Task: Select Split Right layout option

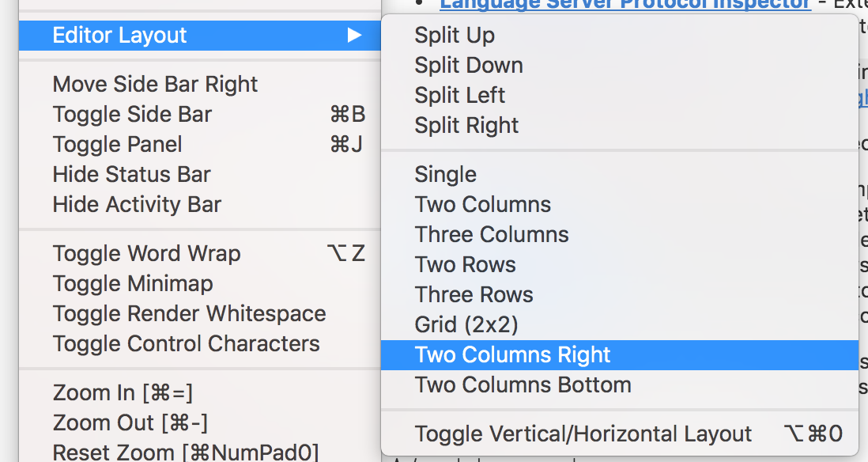Action: 466,125
